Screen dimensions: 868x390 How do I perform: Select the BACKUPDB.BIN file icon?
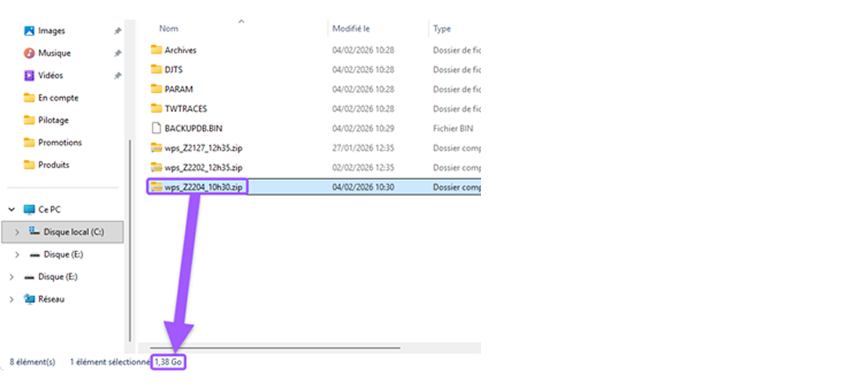click(156, 128)
